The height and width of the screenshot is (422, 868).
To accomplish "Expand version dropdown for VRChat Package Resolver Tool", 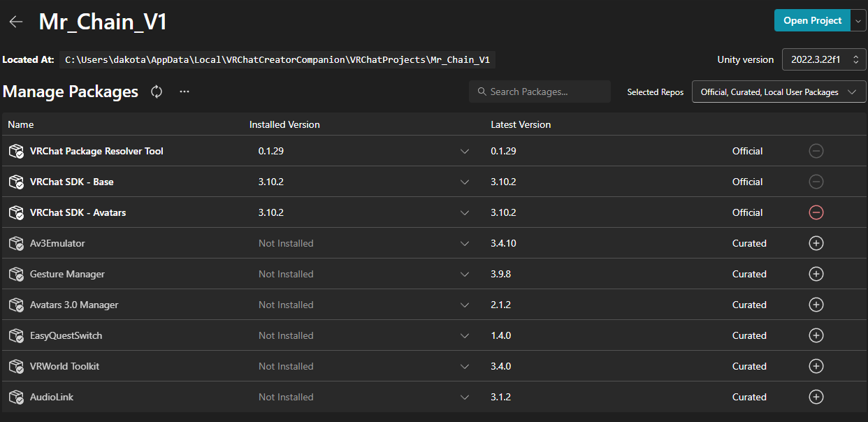I will pos(465,151).
